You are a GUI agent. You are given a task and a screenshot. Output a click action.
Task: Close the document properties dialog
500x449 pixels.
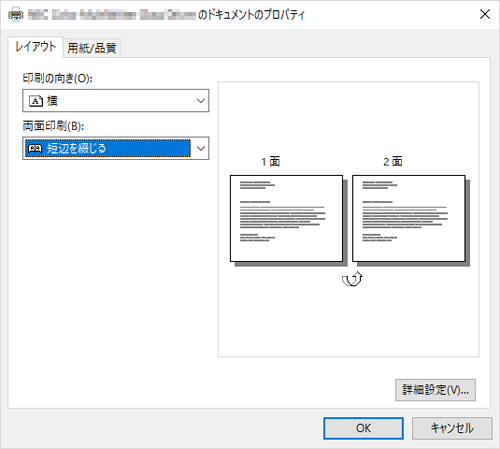pos(485,14)
